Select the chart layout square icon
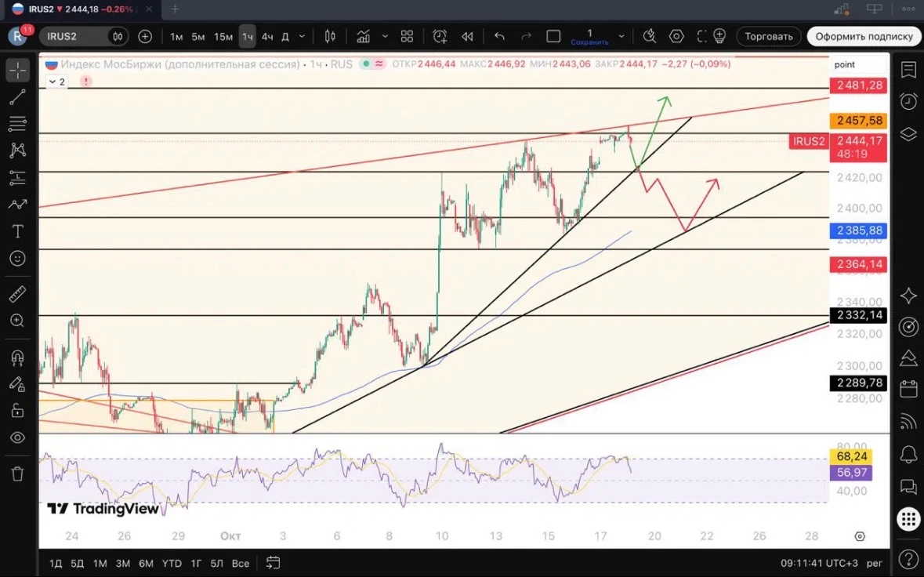The width and height of the screenshot is (924, 577). pyautogui.click(x=553, y=37)
